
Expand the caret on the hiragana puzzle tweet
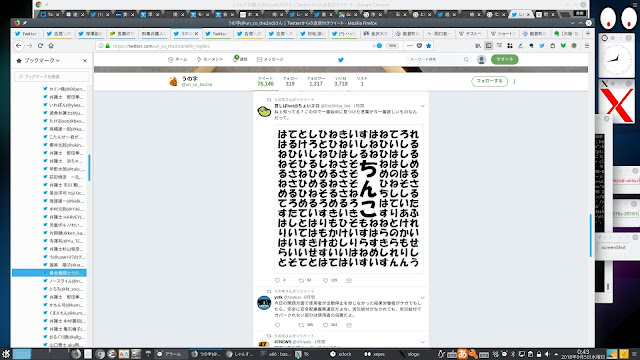tap(422, 106)
